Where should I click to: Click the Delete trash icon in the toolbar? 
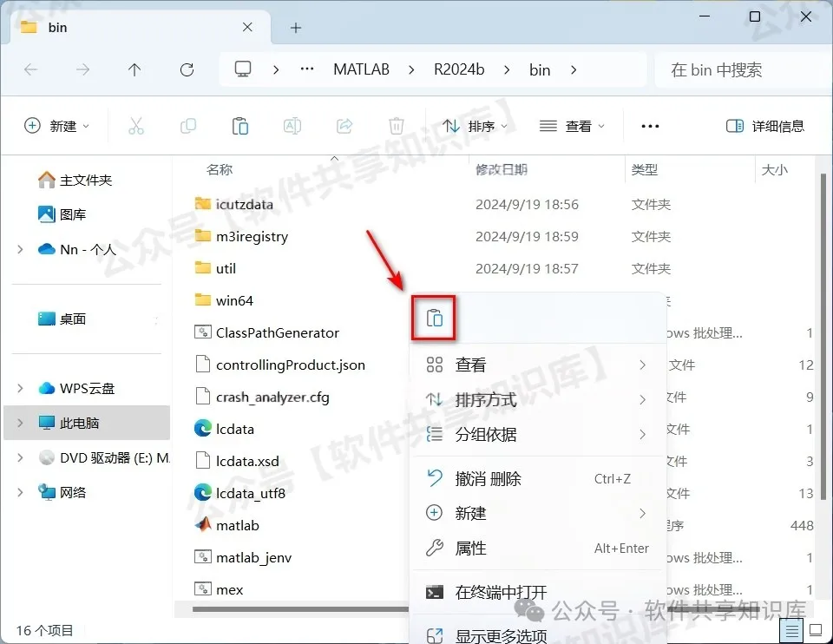point(397,126)
